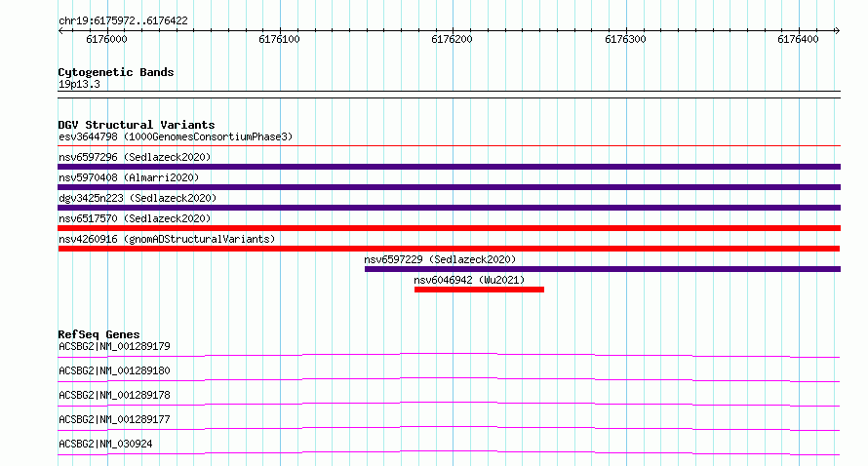Image resolution: width=868 pixels, height=466 pixels.
Task: Click magenta intron line of NM_001289177
Action: (449, 427)
